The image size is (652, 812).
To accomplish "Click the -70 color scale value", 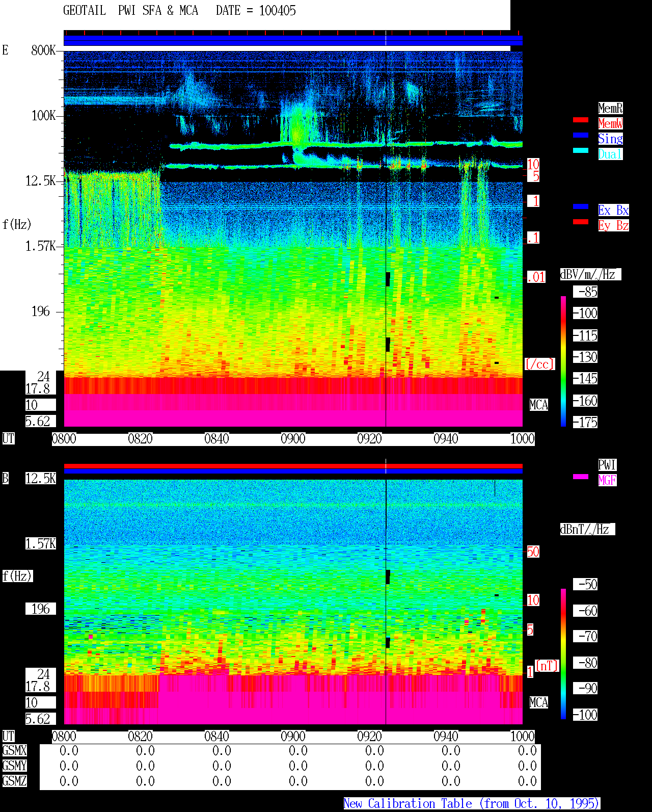I will tap(585, 637).
